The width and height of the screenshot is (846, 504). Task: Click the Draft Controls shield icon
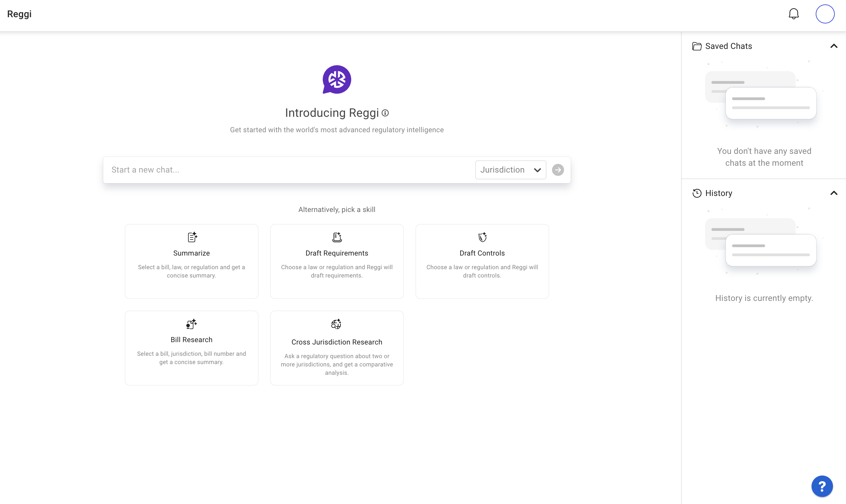(x=482, y=237)
